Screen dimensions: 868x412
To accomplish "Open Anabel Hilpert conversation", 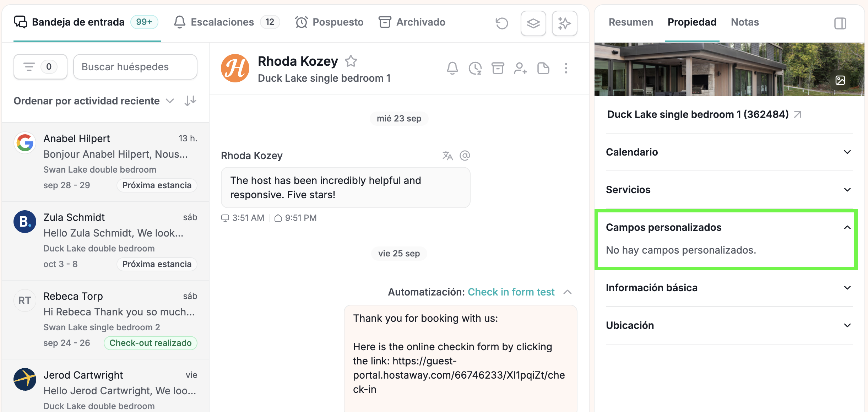I will point(105,162).
